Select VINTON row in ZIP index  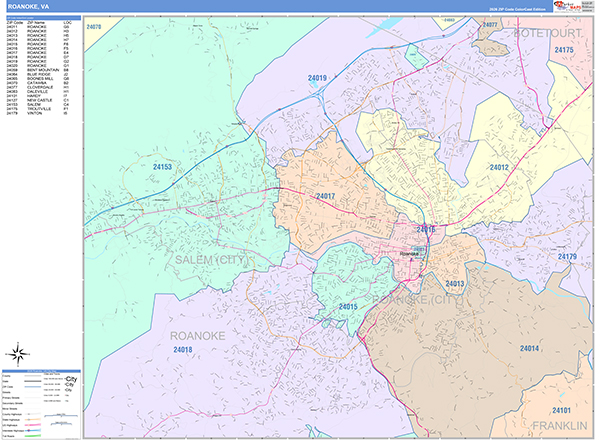coord(40,115)
